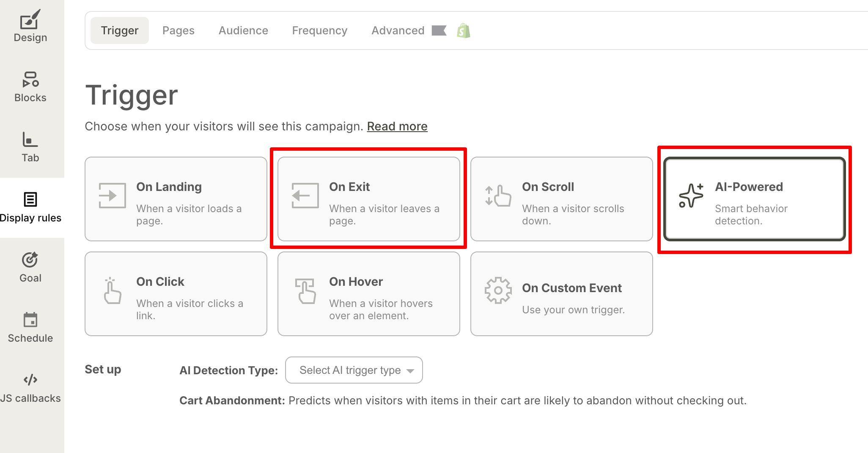This screenshot has height=453, width=868.
Task: Open the Advanced tab
Action: [x=398, y=30]
